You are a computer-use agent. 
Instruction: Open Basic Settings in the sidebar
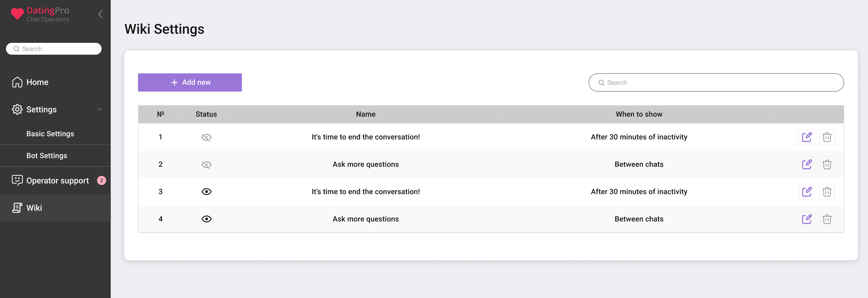pos(50,134)
